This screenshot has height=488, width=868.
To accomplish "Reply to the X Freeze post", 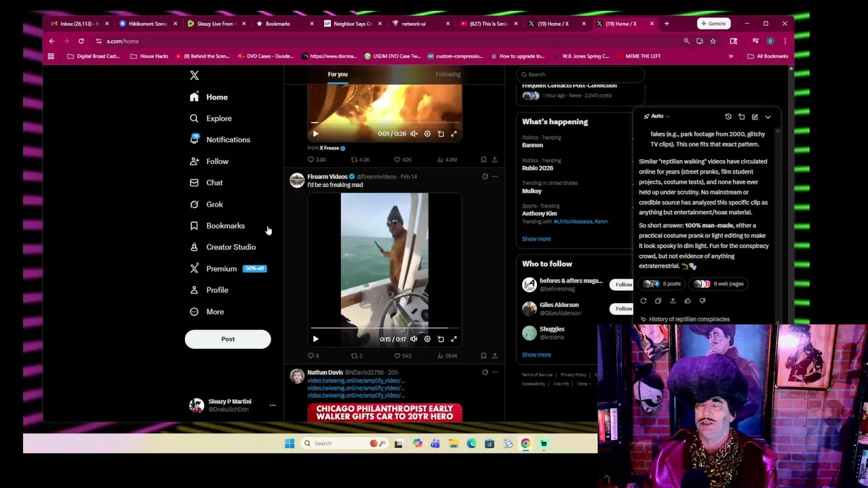I will click(317, 160).
